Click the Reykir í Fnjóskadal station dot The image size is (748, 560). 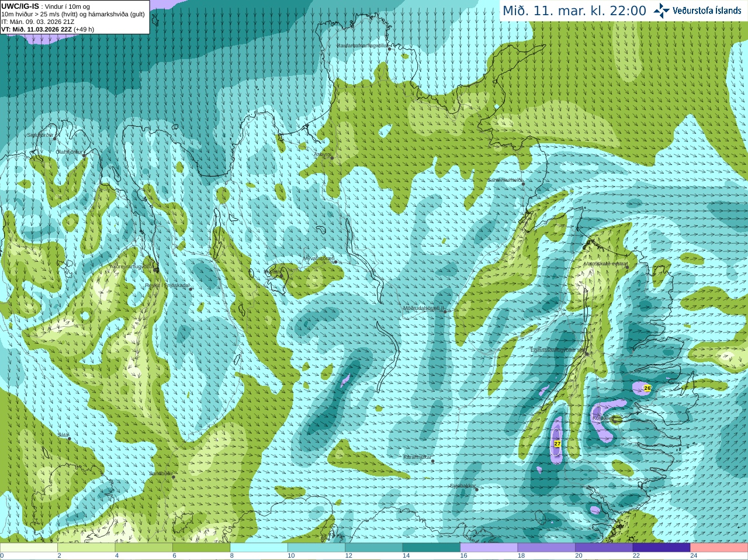point(191,289)
